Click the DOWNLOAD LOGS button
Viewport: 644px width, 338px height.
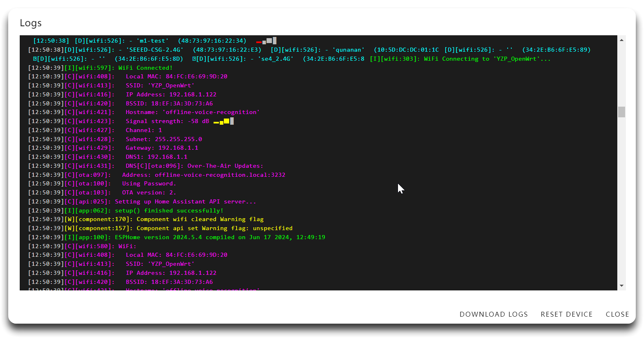pos(494,314)
